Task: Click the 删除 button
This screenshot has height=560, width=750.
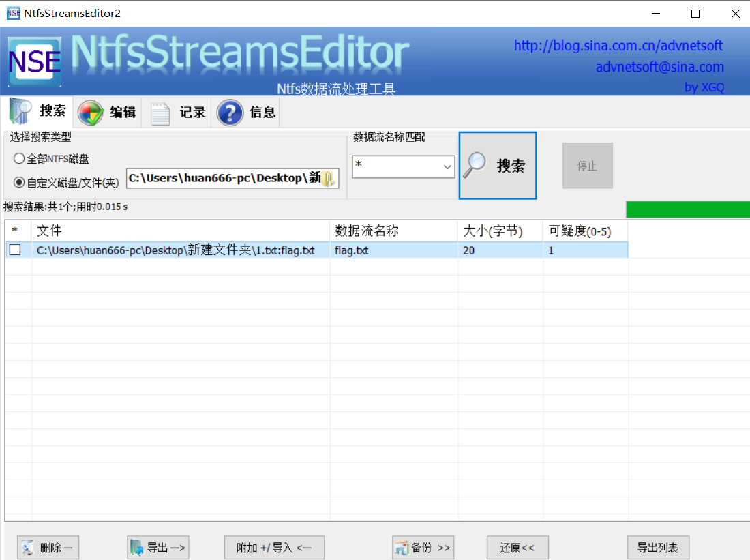Action: coord(48,548)
